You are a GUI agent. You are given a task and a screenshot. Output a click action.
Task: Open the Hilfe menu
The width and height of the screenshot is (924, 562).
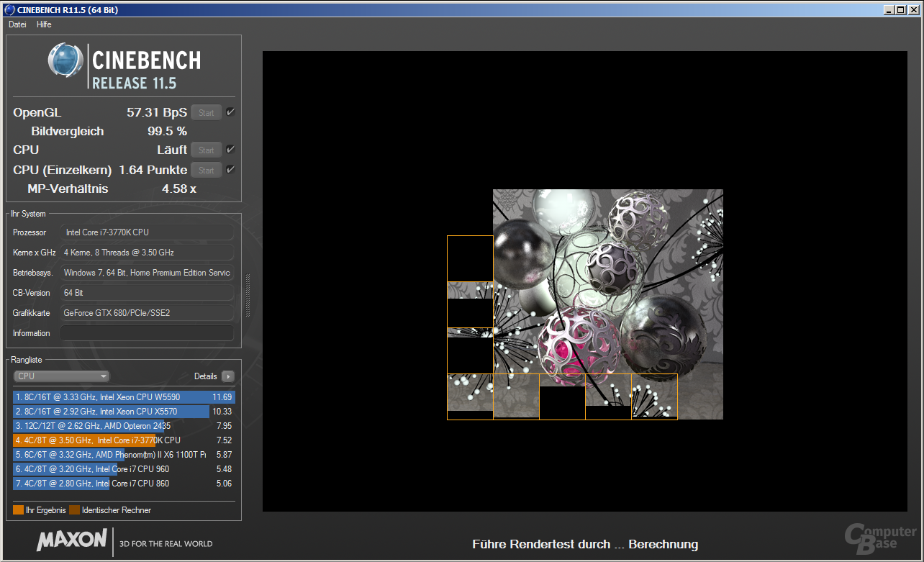click(44, 24)
